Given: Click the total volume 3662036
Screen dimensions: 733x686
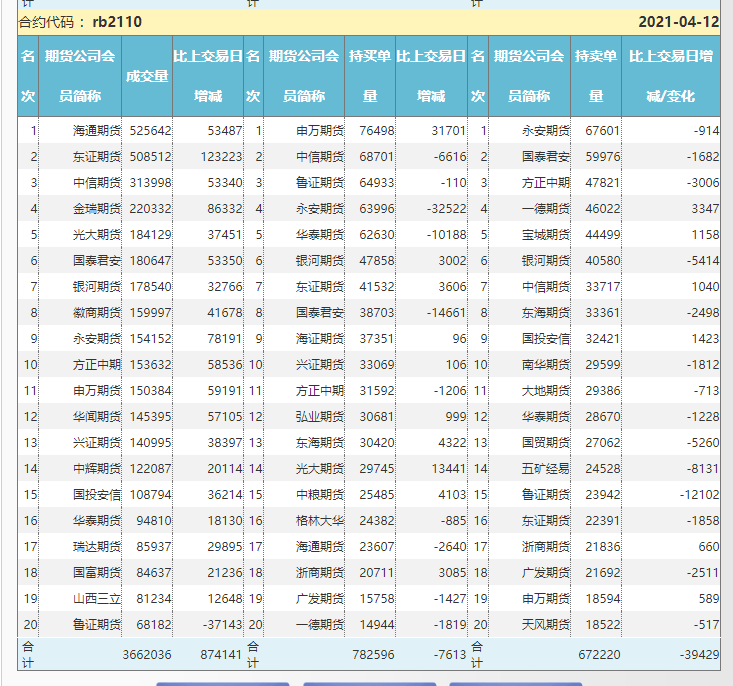Looking at the screenshot, I should [147, 654].
